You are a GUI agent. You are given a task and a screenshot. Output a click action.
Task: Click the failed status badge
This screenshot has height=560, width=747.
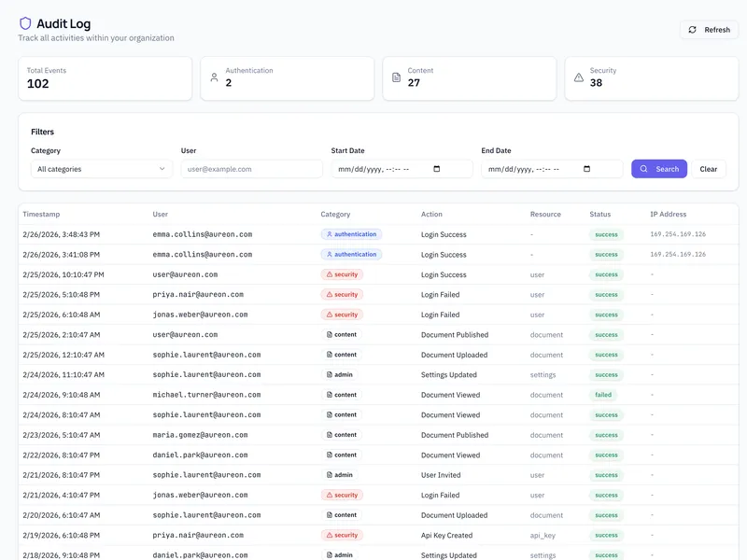click(603, 395)
